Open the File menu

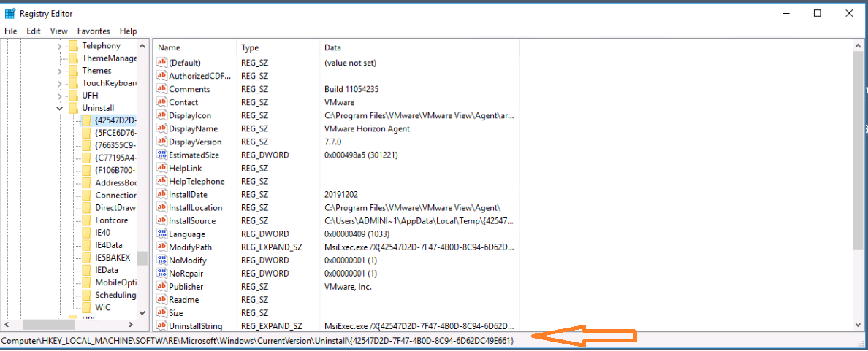tap(10, 31)
